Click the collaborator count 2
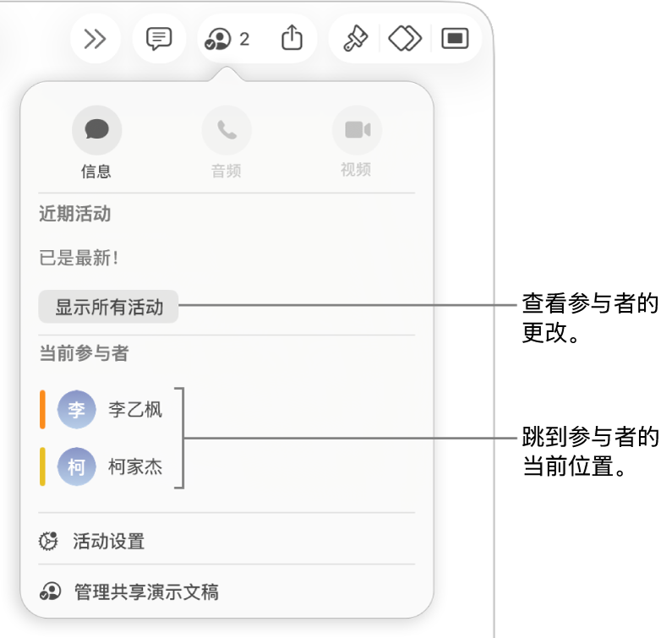Viewport: 672px width, 638px height. pos(244,40)
